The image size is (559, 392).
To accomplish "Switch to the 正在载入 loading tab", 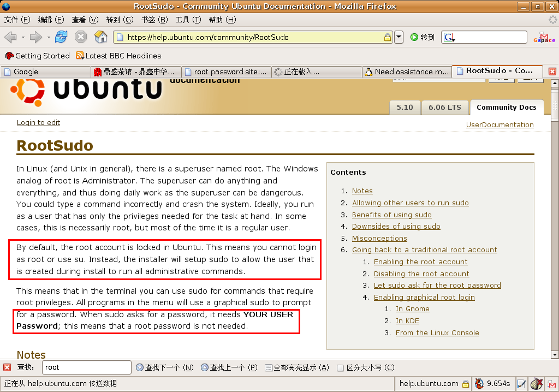I will click(x=317, y=72).
